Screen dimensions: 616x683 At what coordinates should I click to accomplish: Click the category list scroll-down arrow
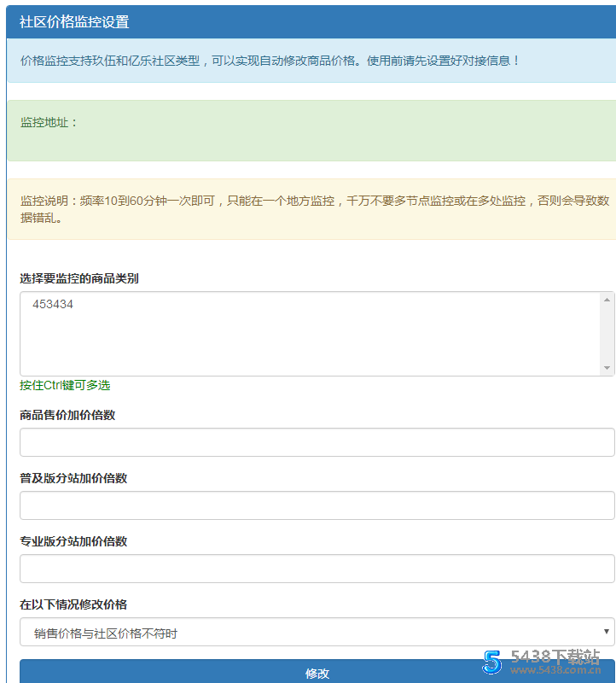(x=607, y=368)
